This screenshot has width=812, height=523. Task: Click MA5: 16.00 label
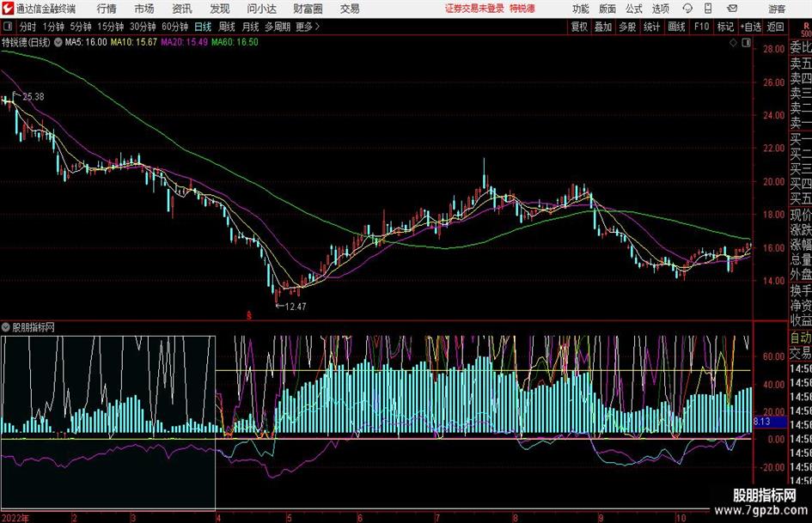[x=86, y=42]
